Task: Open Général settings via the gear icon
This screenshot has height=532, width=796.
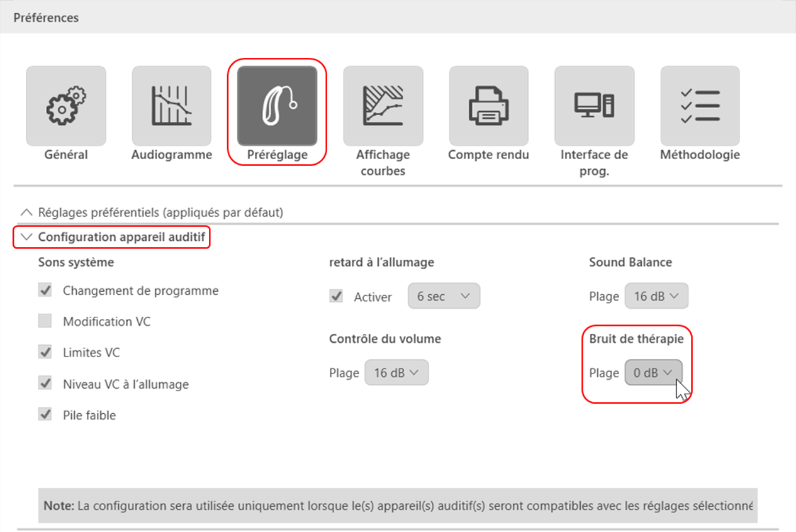Action: click(x=65, y=105)
